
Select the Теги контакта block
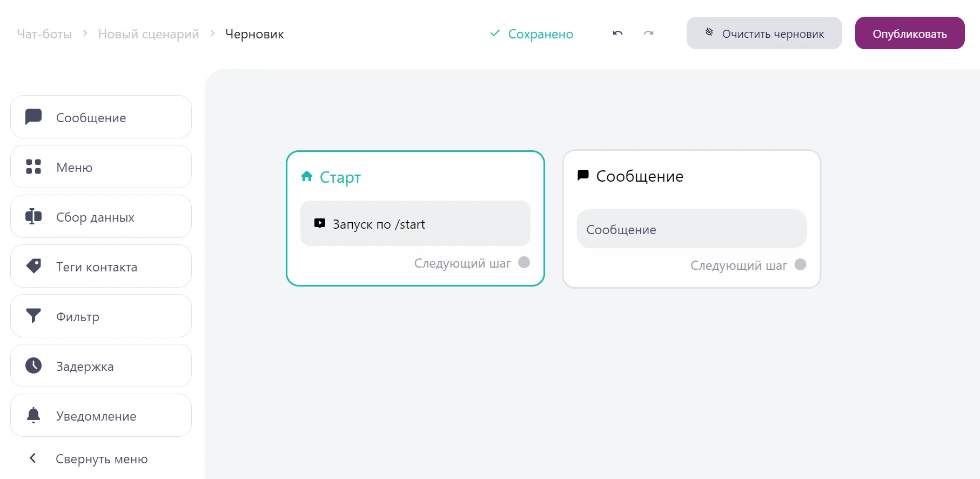tap(101, 267)
